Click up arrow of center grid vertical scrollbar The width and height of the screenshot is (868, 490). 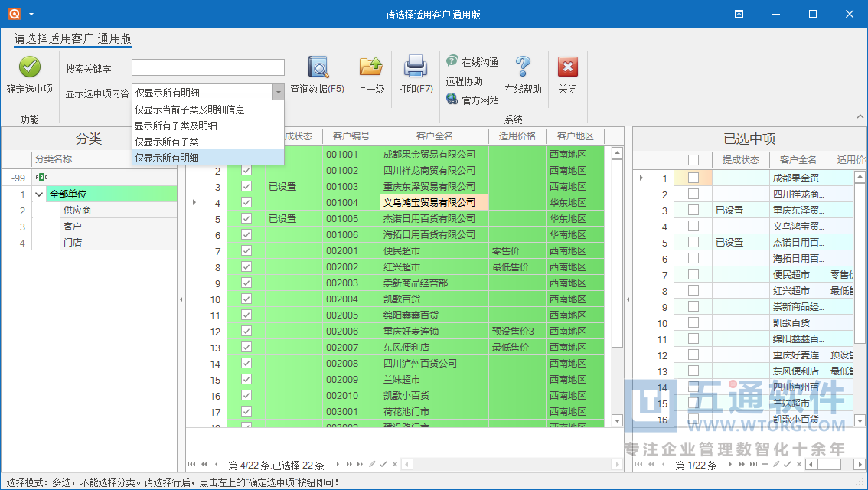click(617, 153)
